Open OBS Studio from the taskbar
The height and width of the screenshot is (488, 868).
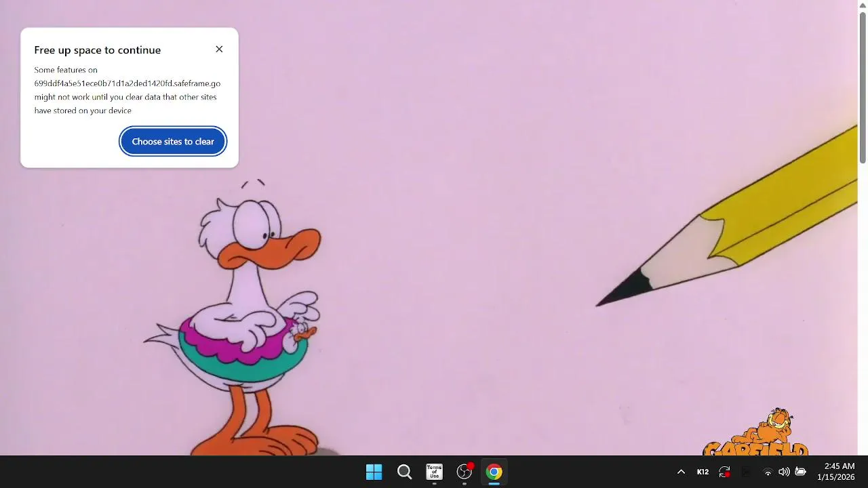[465, 472]
